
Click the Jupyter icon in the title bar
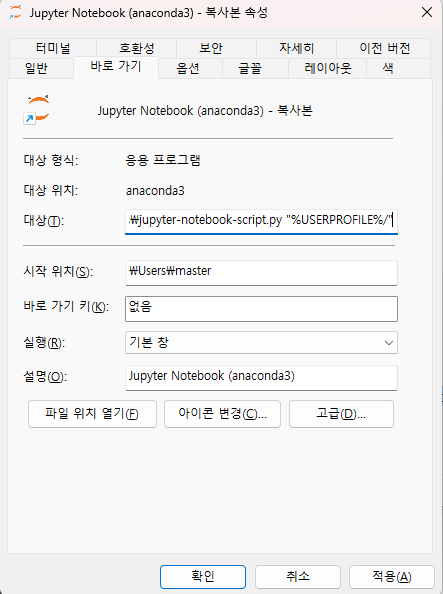pos(16,13)
